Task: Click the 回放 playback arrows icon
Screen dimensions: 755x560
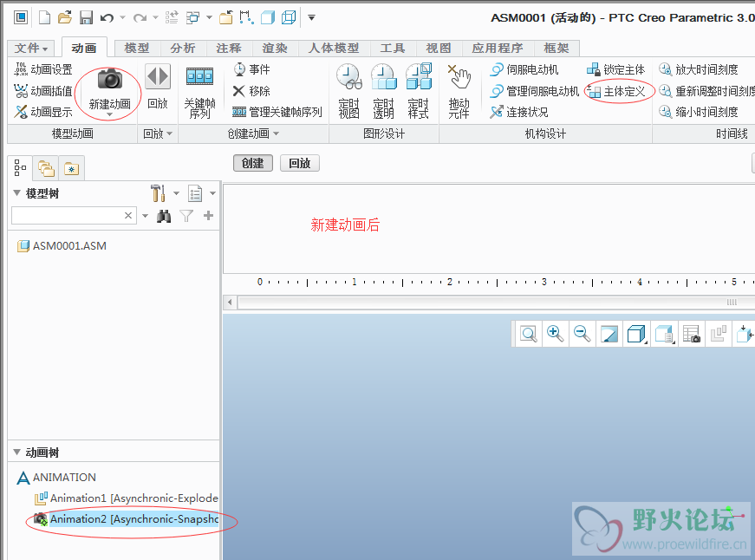Action: 158,76
